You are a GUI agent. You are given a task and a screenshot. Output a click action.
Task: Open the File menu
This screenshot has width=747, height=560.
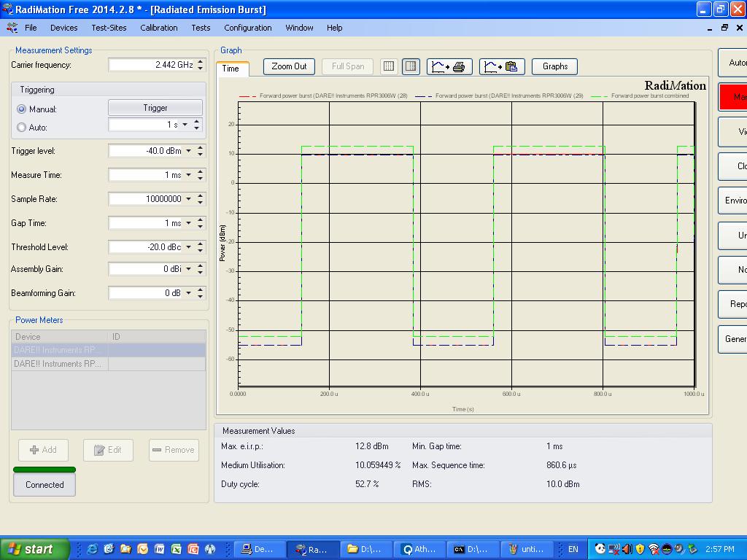[x=31, y=28]
